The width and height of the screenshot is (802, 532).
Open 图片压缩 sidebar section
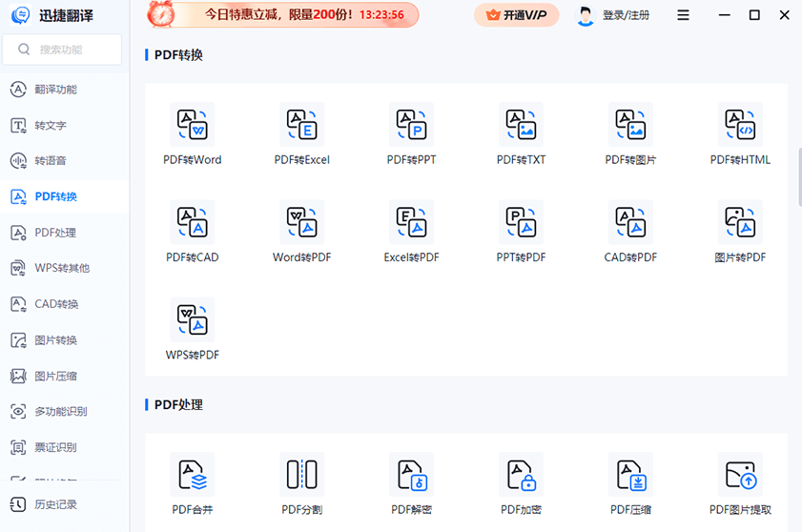[x=65, y=376]
